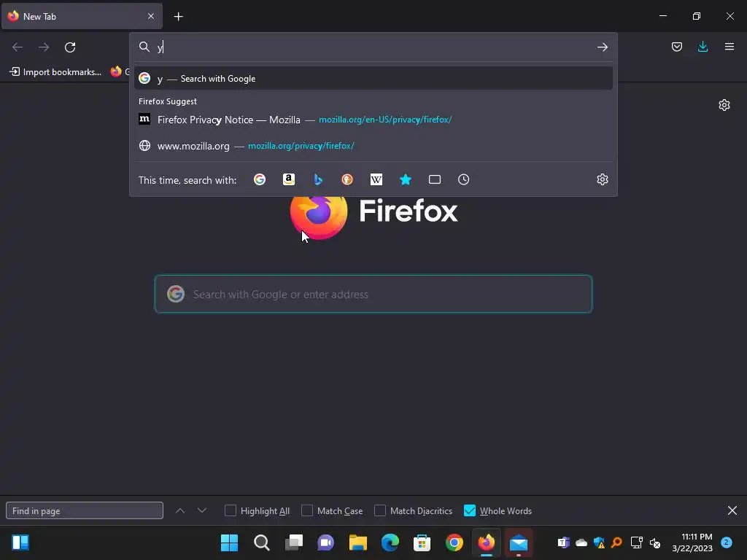Open a new tab with plus button

178,17
